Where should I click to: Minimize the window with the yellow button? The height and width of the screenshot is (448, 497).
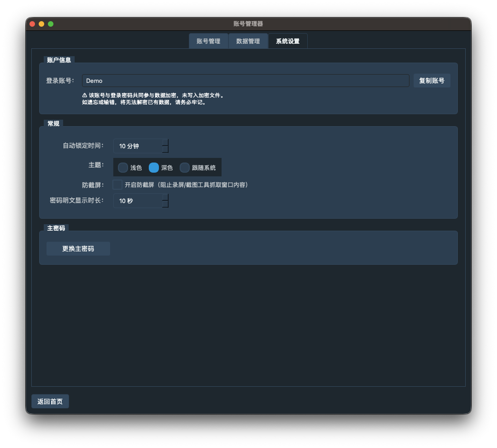tap(41, 24)
